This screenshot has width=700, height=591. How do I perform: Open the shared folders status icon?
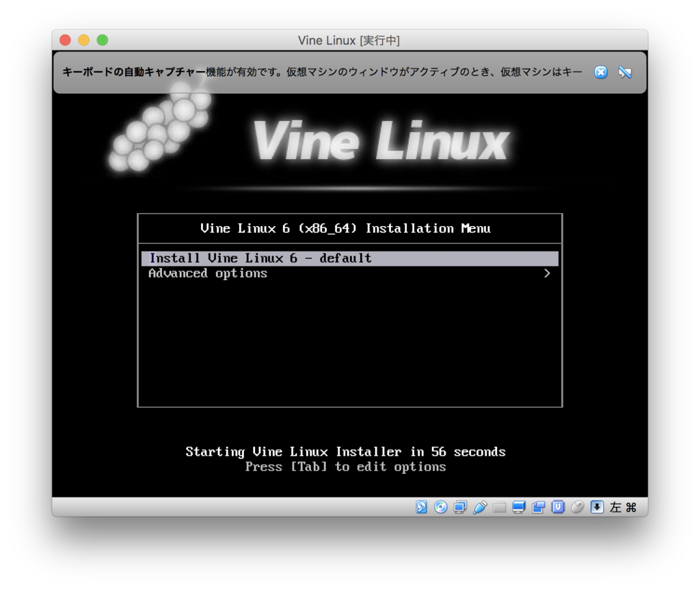coord(499,507)
